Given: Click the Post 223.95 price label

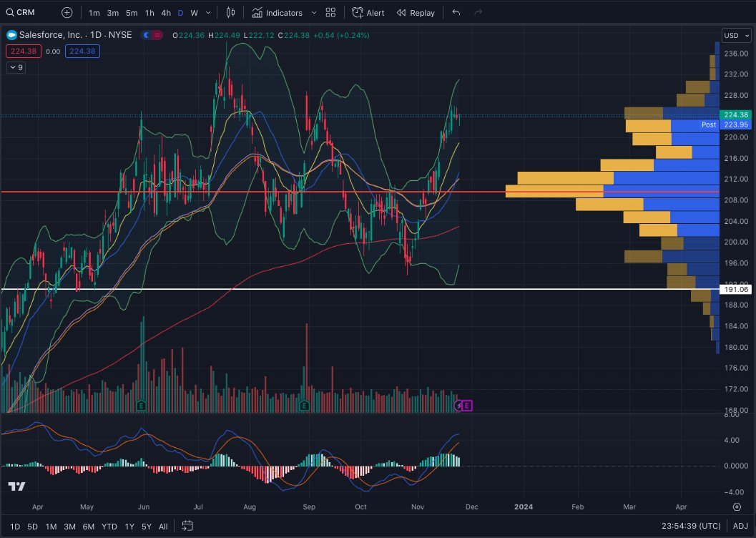Looking at the screenshot, I should pos(726,124).
